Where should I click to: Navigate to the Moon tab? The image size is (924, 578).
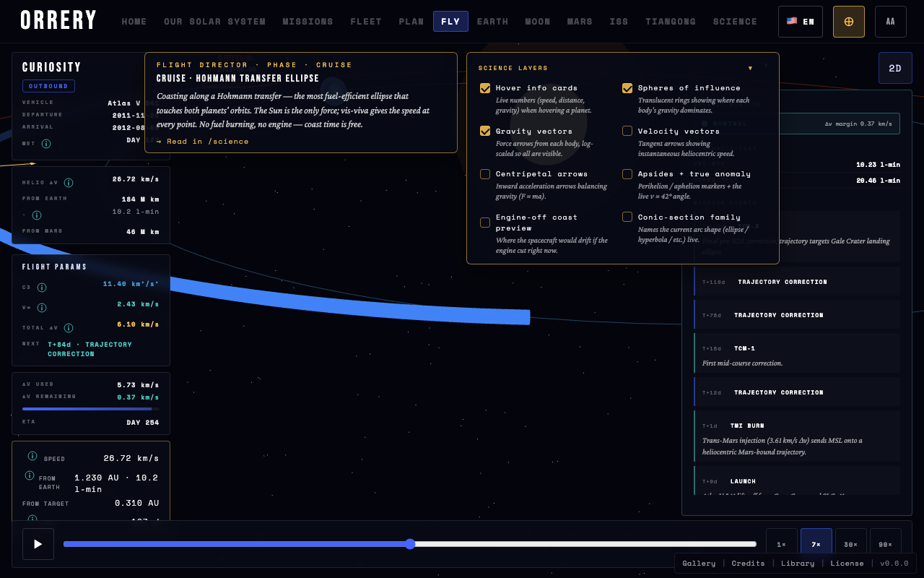[x=538, y=22]
